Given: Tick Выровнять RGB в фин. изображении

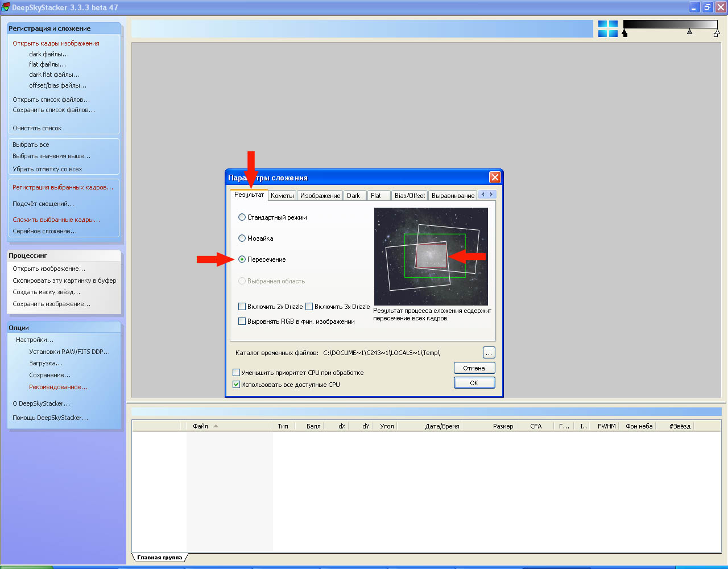Looking at the screenshot, I should point(242,321).
